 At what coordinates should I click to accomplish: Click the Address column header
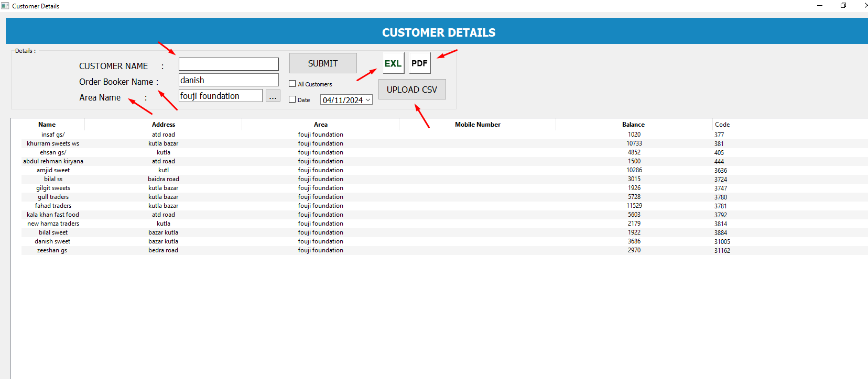coord(164,125)
